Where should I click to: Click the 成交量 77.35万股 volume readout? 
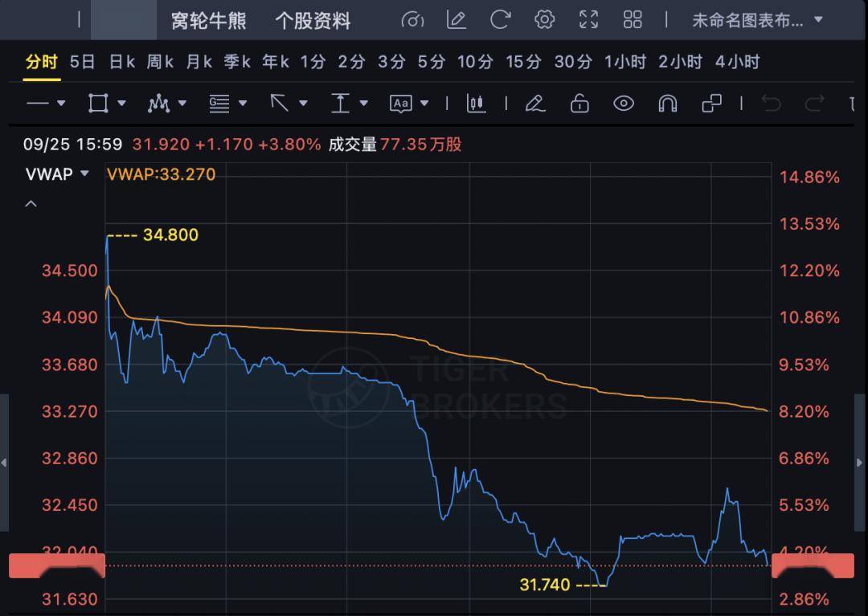click(x=395, y=145)
